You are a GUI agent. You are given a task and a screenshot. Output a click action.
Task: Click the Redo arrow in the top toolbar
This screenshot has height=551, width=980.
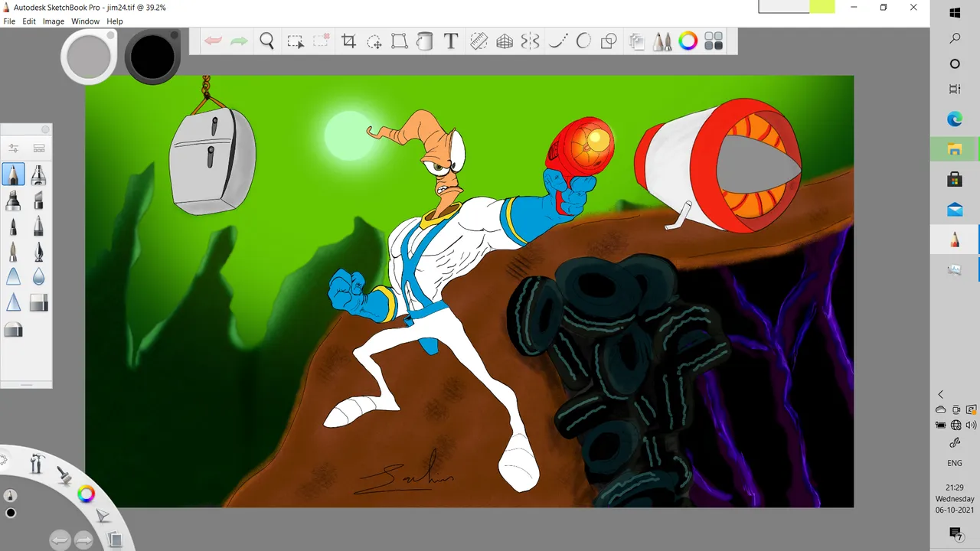pyautogui.click(x=239, y=41)
